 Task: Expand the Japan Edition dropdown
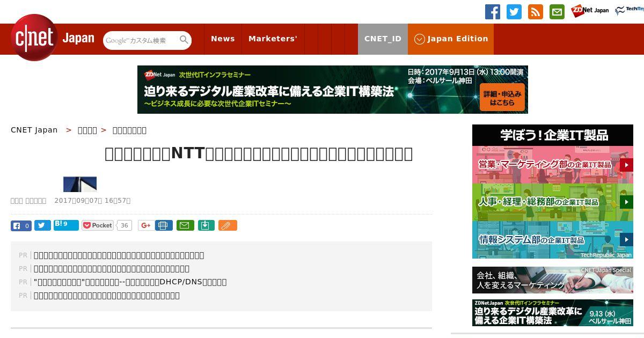pyautogui.click(x=451, y=39)
